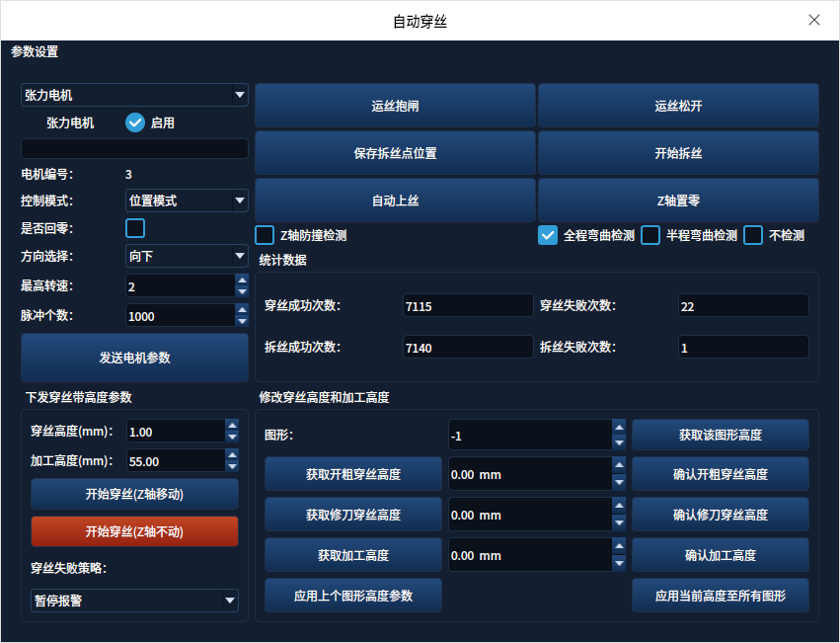Open the 方向选择 向下 dropdown
840x643 pixels.
[x=187, y=256]
